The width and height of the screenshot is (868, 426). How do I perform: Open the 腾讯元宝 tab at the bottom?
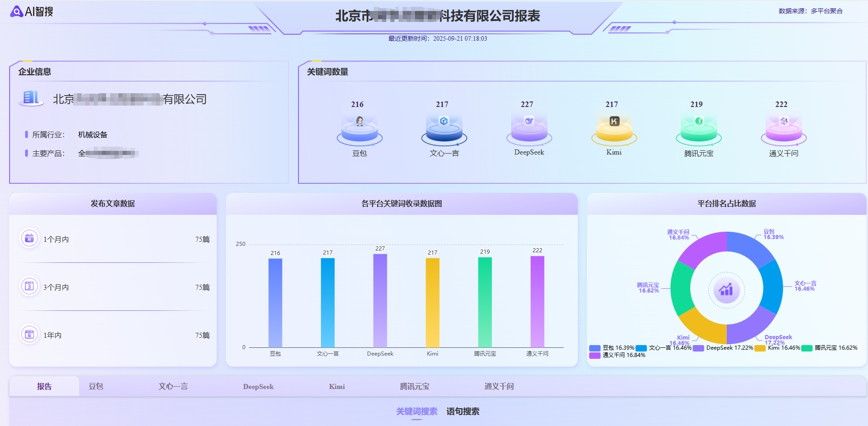(415, 386)
